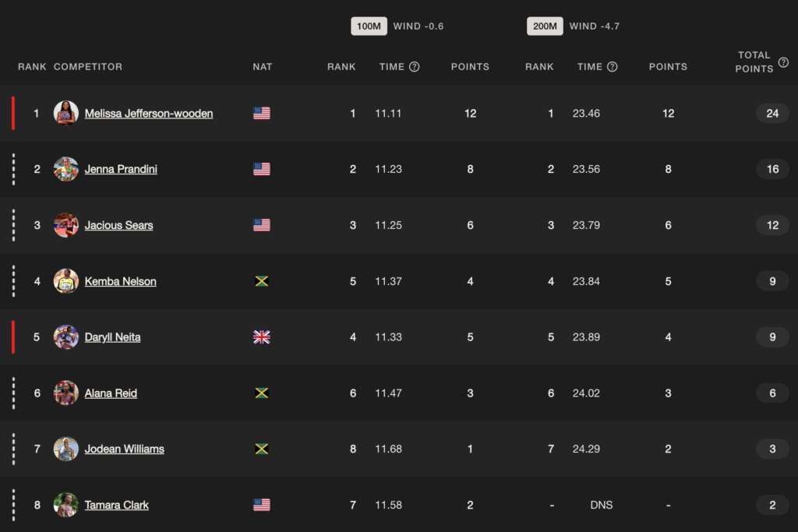Click Kemba Nelson's Jamaica flag icon
The image size is (798, 532).
click(x=262, y=281)
